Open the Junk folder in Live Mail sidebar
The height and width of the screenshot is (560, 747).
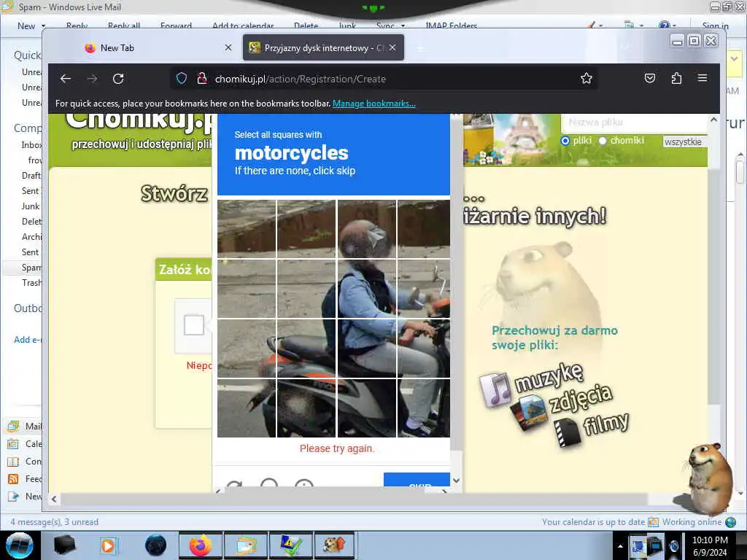click(31, 206)
